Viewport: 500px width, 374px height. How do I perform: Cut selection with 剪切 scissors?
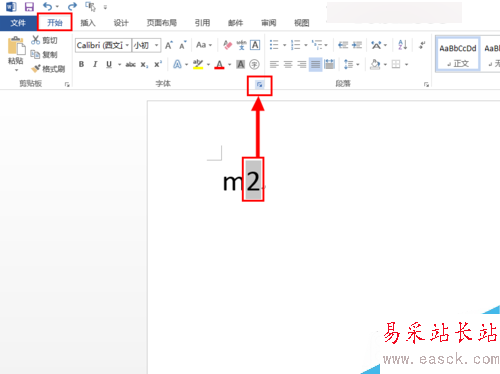pyautogui.click(x=44, y=40)
